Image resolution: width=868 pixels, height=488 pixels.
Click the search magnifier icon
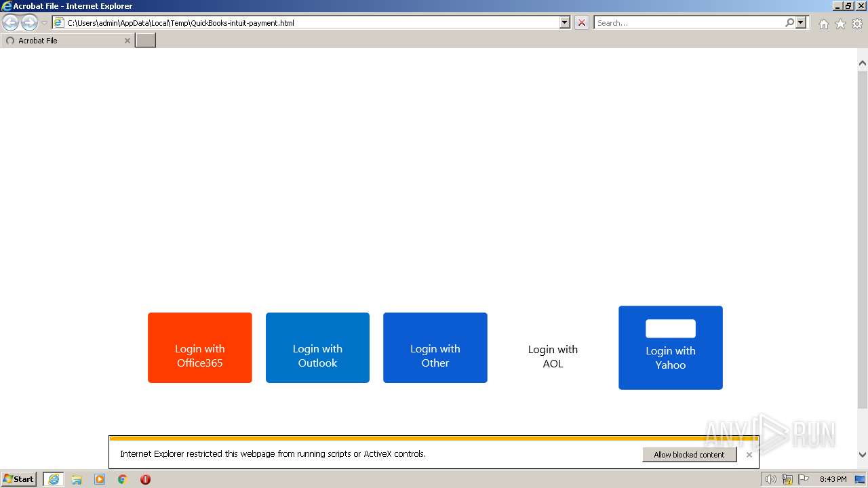(x=790, y=22)
